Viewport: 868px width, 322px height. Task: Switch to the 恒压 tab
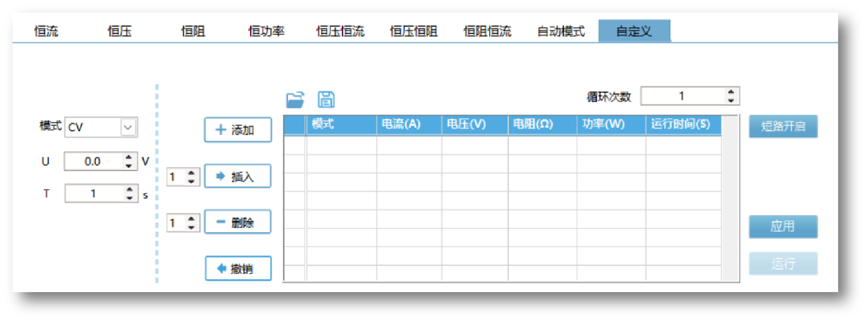coord(120,31)
